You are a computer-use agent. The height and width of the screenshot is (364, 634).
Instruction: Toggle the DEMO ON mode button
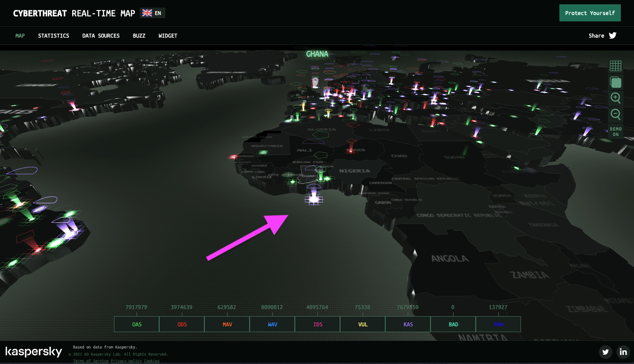click(615, 132)
